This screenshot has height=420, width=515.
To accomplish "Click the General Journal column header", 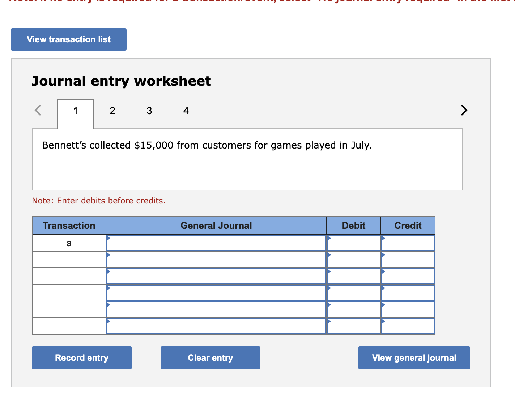I will [x=216, y=226].
